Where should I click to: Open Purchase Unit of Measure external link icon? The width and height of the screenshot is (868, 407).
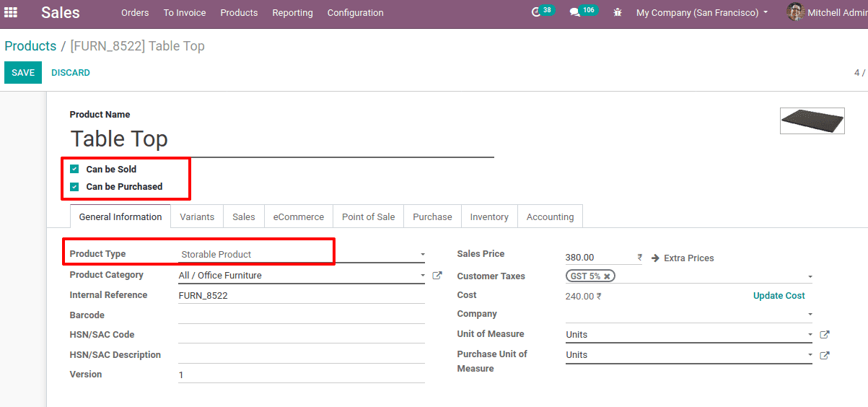click(825, 355)
